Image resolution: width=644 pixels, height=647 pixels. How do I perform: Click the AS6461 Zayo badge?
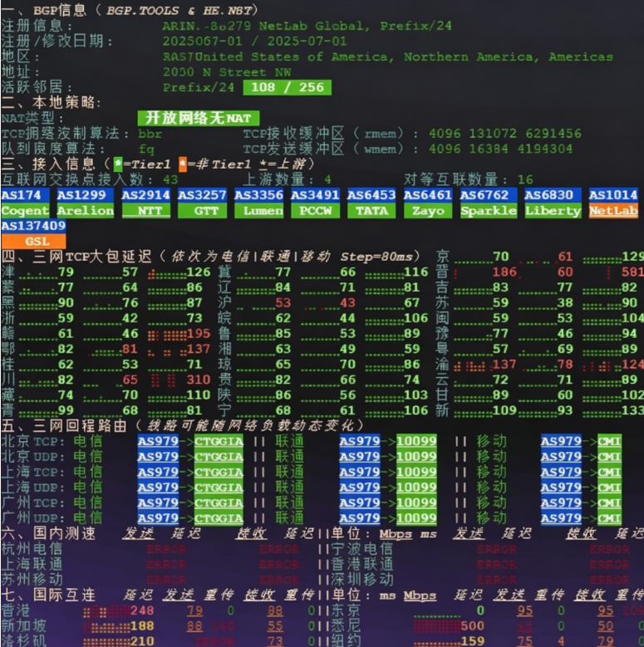point(428,203)
